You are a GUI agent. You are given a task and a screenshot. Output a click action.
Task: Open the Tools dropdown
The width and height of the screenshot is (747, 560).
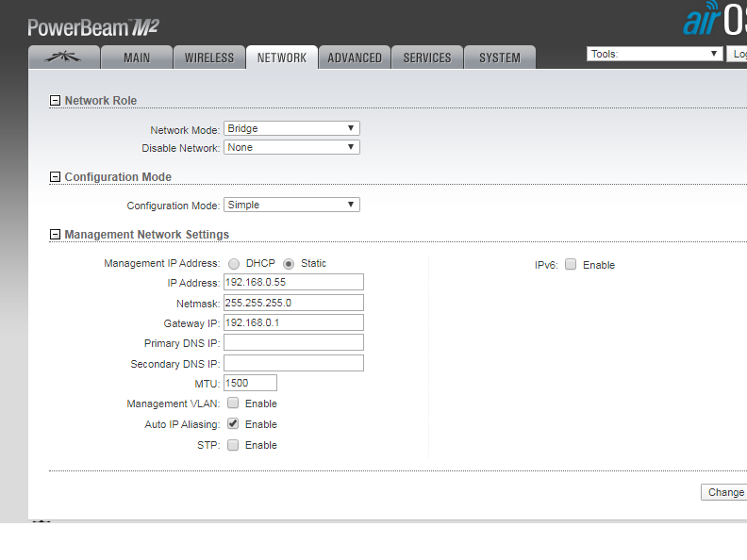655,54
